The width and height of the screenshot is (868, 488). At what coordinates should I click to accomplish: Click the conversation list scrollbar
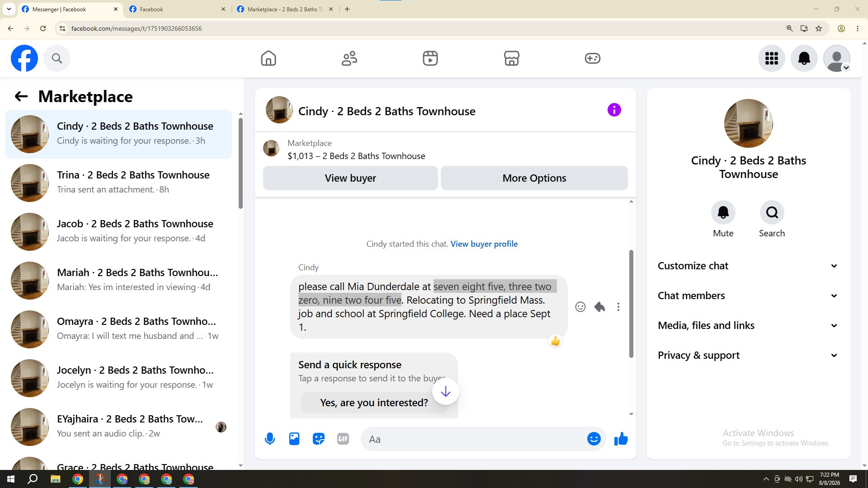tap(241, 163)
